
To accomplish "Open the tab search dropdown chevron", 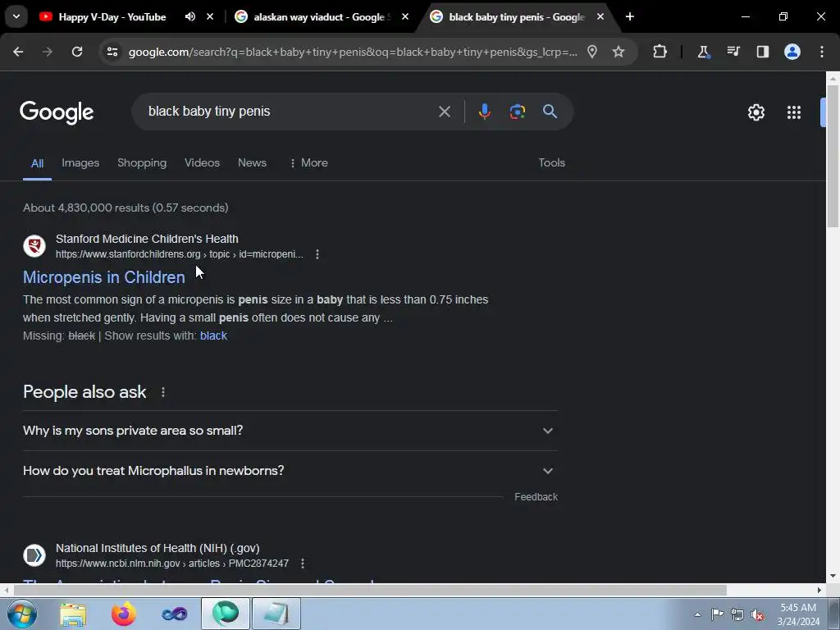I will coord(16,16).
